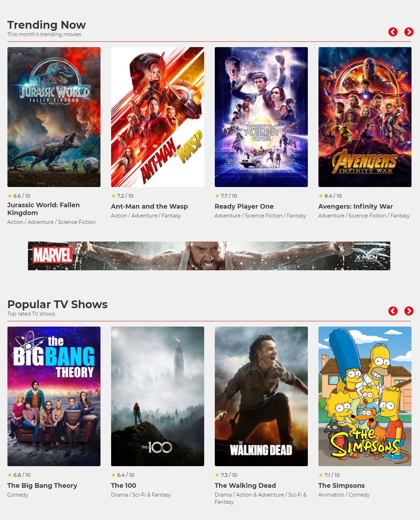Click the Marvel X-Men banner ad
Image resolution: width=420 pixels, height=520 pixels.
coord(209,256)
